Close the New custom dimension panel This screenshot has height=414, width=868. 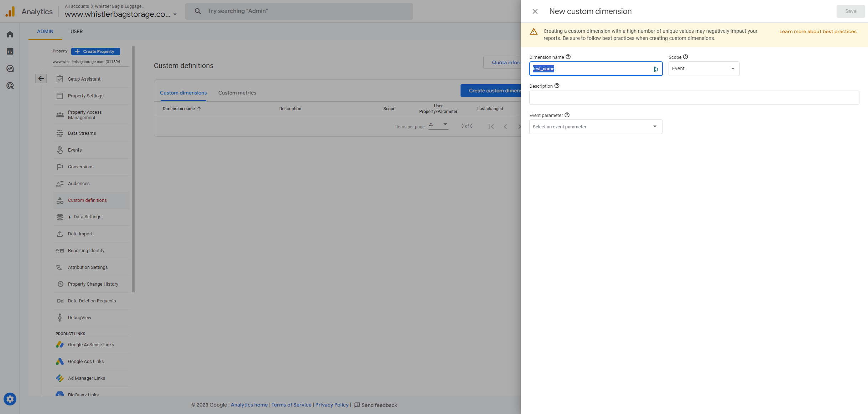click(535, 11)
